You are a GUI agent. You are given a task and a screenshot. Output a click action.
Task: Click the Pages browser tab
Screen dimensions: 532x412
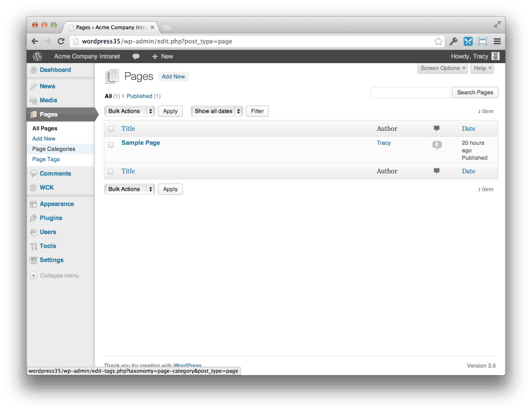(x=112, y=28)
